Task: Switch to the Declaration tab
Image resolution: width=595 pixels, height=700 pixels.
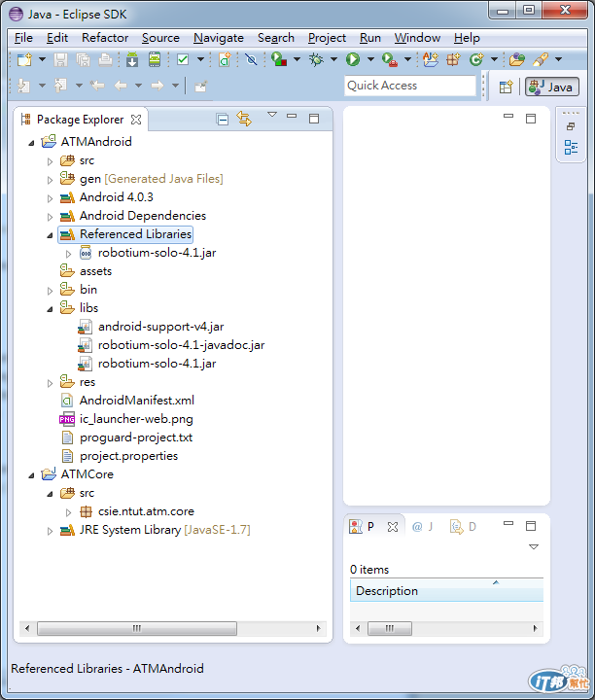Action: coord(464,527)
